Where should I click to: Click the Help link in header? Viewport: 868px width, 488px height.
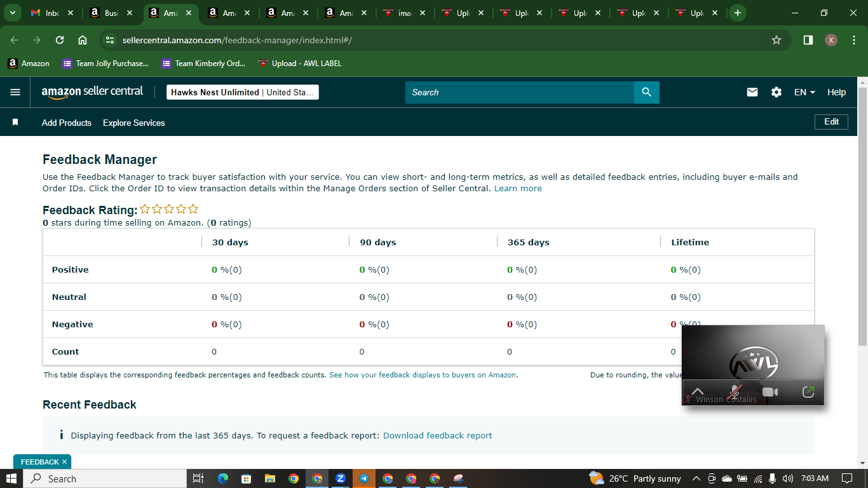836,92
